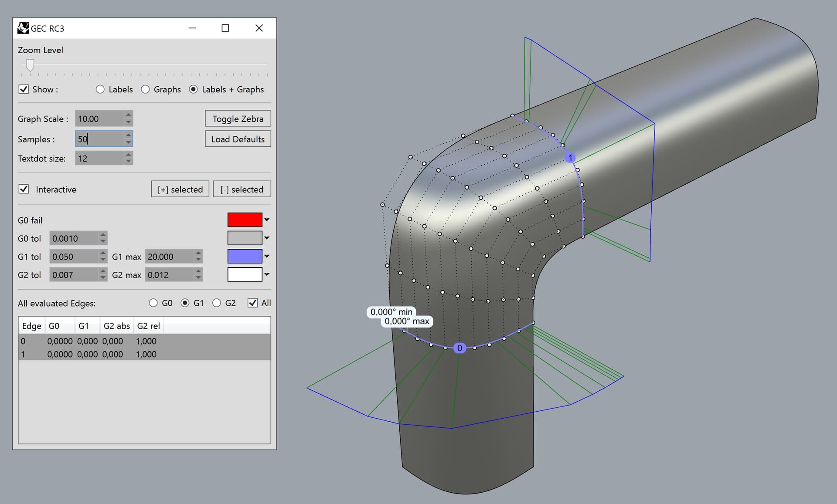This screenshot has height=504, width=837.
Task: Click the G2 max value field
Action: click(170, 274)
